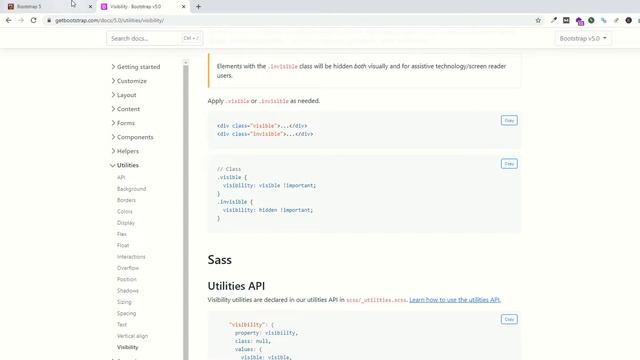This screenshot has width=640, height=360.
Task: Close the Bootstrap 5 tab
Action: [90, 7]
